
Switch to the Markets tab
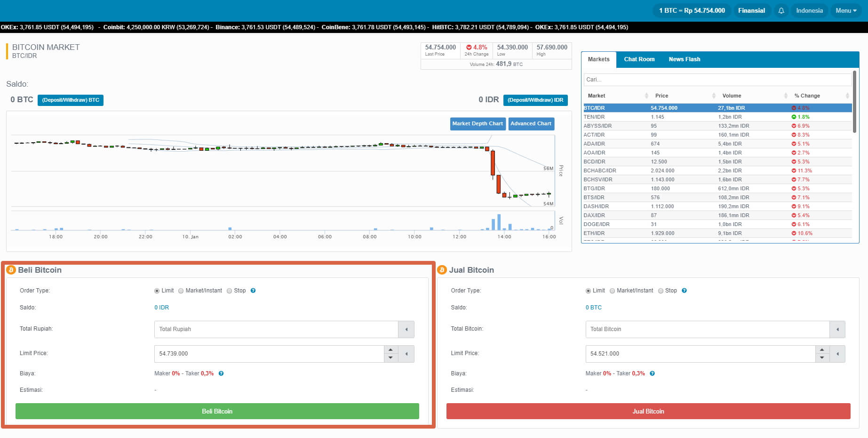[x=598, y=59]
